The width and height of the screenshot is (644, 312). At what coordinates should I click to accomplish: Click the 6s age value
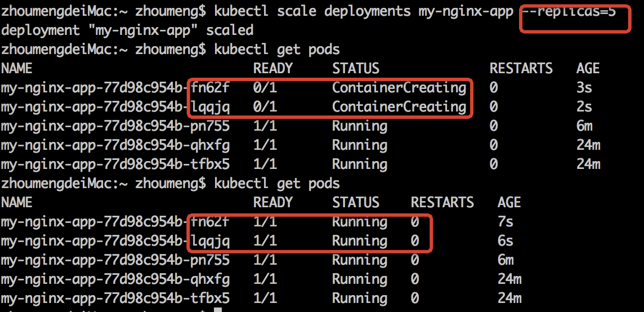coord(506,241)
